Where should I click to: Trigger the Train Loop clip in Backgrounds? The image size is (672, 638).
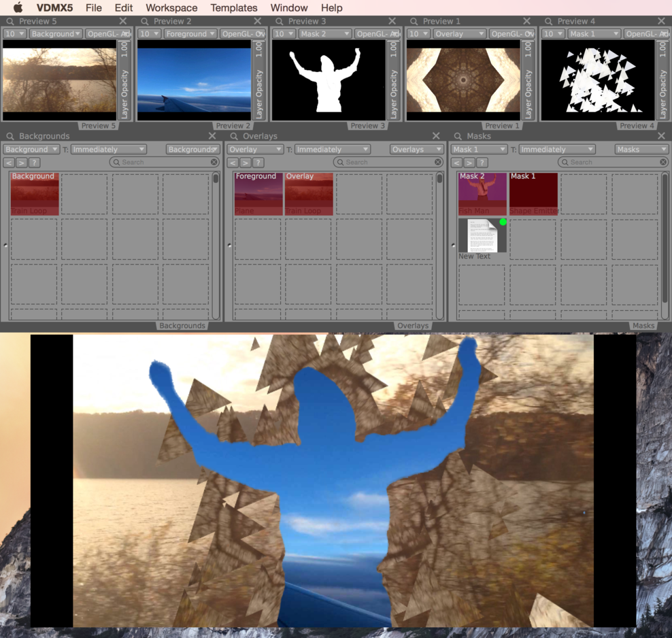[34, 194]
